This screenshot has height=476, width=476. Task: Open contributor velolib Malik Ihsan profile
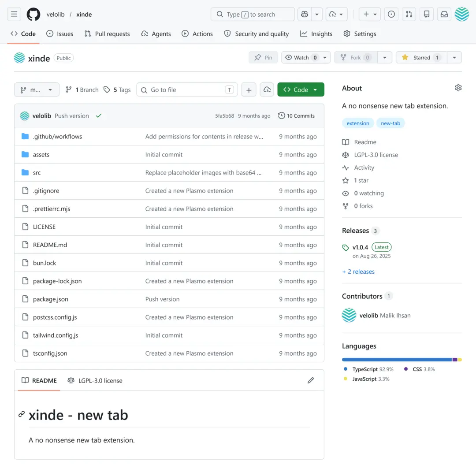tap(376, 315)
